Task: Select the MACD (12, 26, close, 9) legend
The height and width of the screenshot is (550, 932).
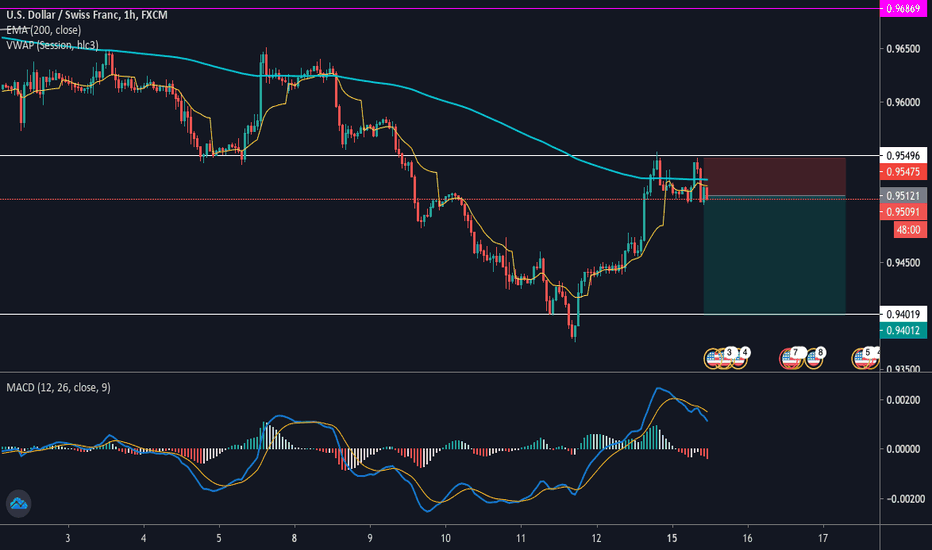Action: (x=58, y=388)
